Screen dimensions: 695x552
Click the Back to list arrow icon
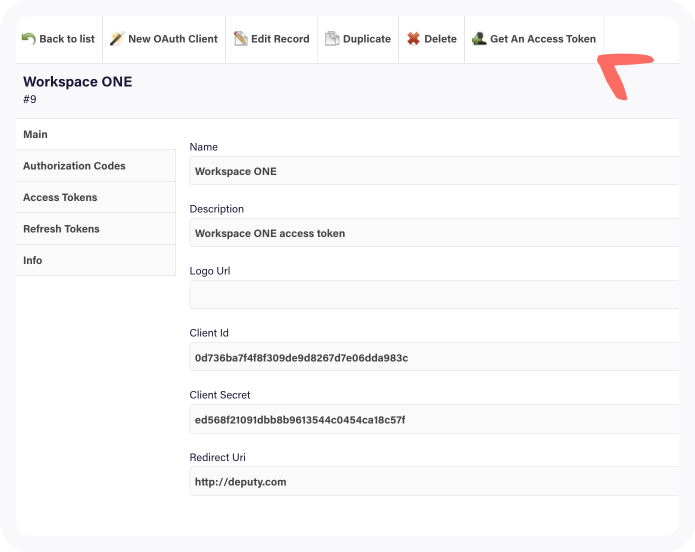28,39
